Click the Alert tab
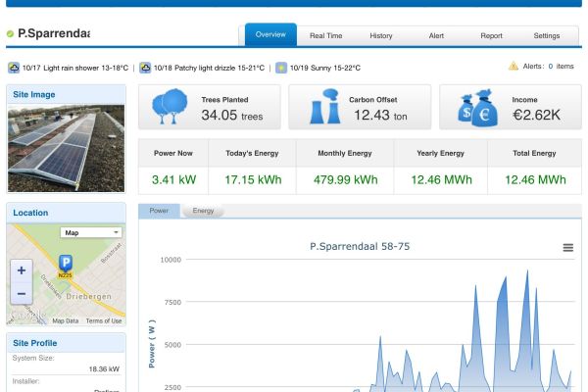Screen dimensions: 588x392 coord(436,35)
